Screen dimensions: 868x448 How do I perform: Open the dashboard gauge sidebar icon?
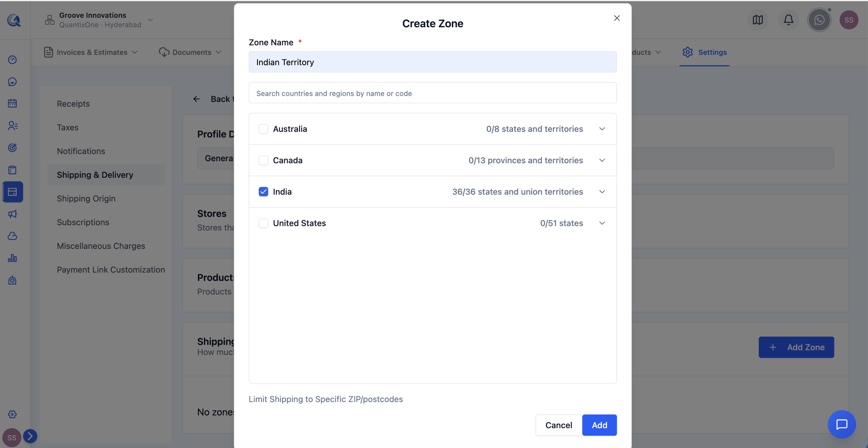(12, 60)
